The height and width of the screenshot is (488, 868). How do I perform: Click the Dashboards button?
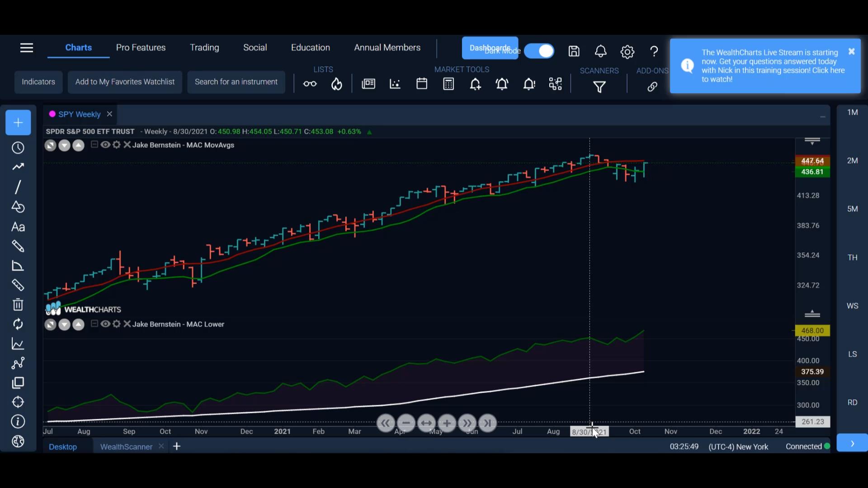point(490,48)
